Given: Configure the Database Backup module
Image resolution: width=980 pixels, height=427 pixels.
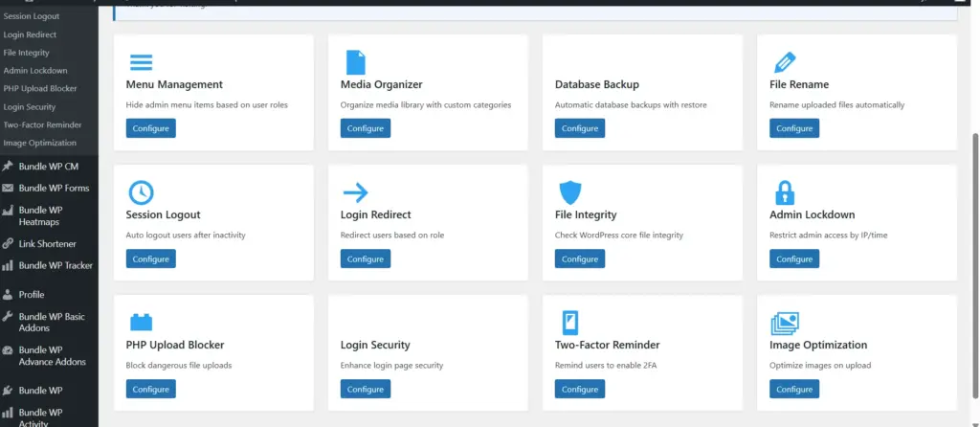Looking at the screenshot, I should [x=579, y=128].
